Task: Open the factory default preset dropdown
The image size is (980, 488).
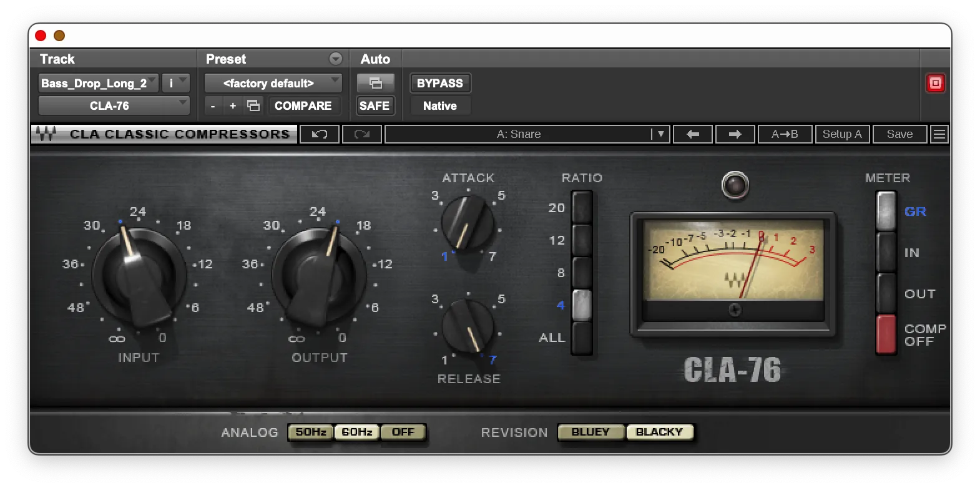Action: tap(273, 83)
